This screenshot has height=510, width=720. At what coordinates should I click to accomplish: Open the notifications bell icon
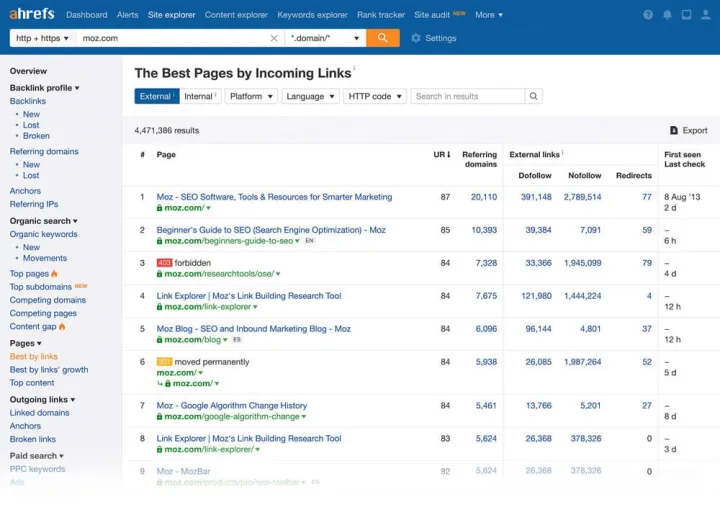click(667, 15)
